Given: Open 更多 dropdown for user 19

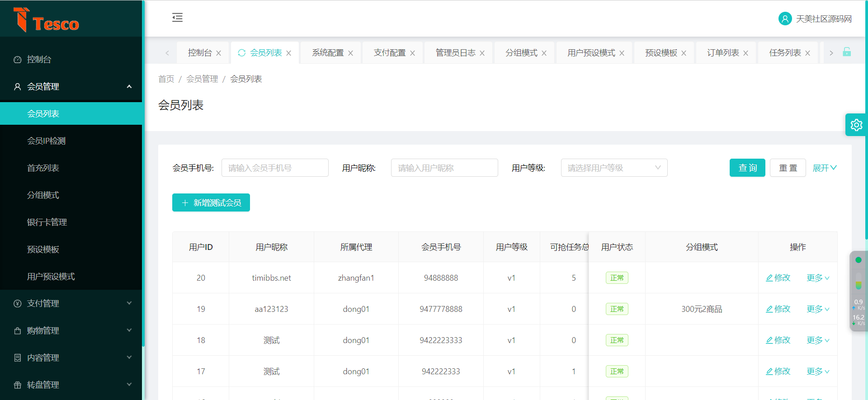Looking at the screenshot, I should point(818,309).
